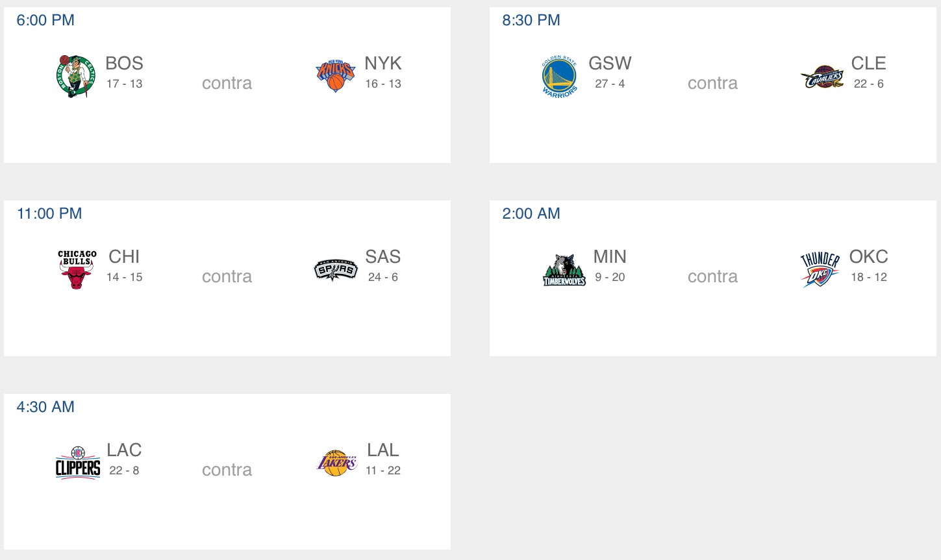This screenshot has height=560, width=941.
Task: Click the 6:00 PM game time
Action: [x=45, y=20]
